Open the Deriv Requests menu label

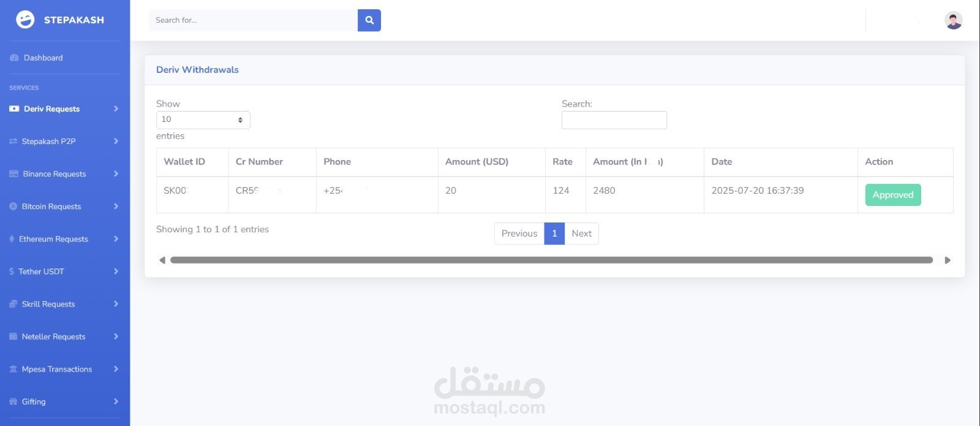(x=51, y=108)
